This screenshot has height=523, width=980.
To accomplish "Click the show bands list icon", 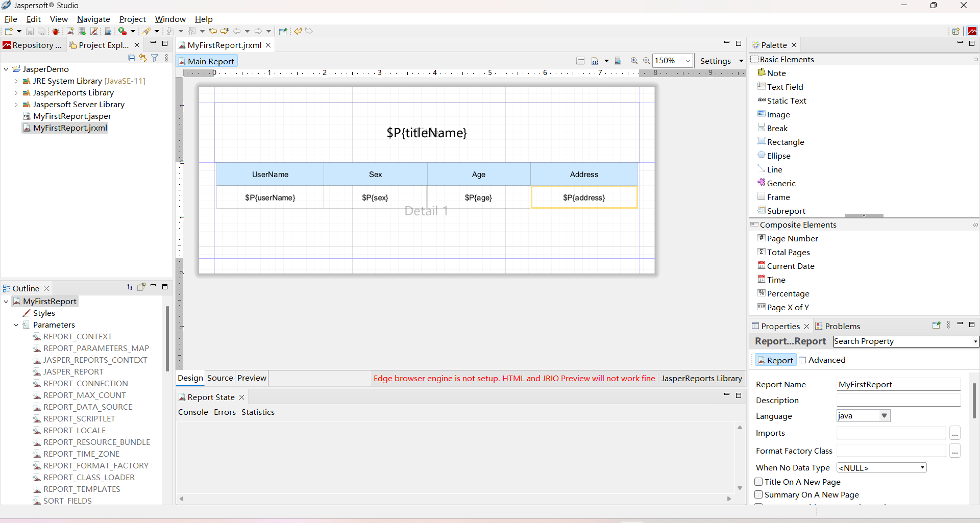I will click(580, 61).
